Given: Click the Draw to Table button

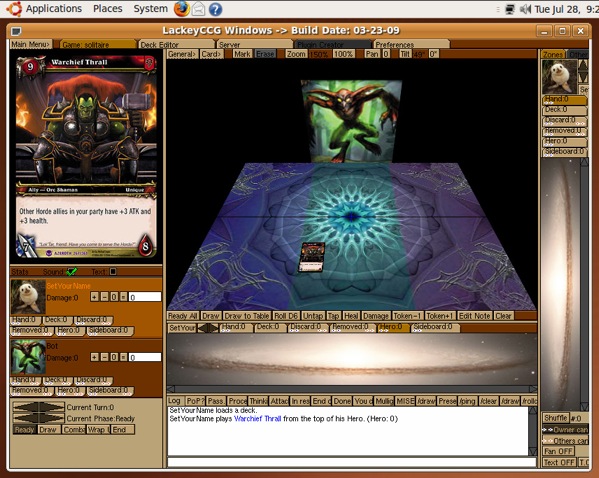Looking at the screenshot, I should (x=247, y=316).
